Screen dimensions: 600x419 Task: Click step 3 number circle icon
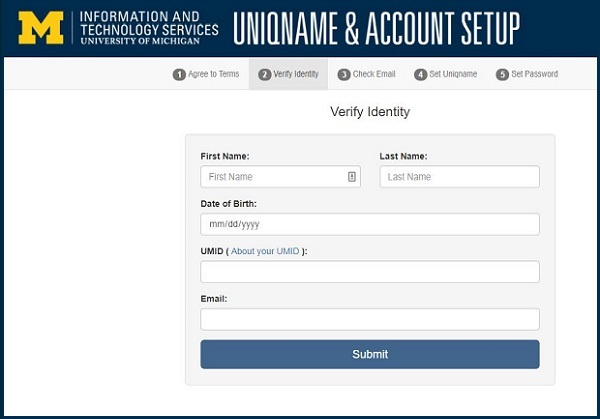click(344, 74)
